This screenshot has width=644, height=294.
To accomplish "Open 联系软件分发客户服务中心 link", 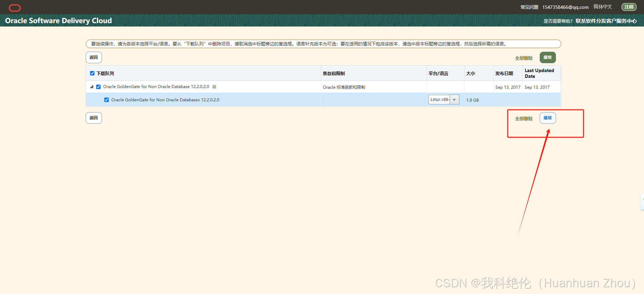I will [x=606, y=21].
